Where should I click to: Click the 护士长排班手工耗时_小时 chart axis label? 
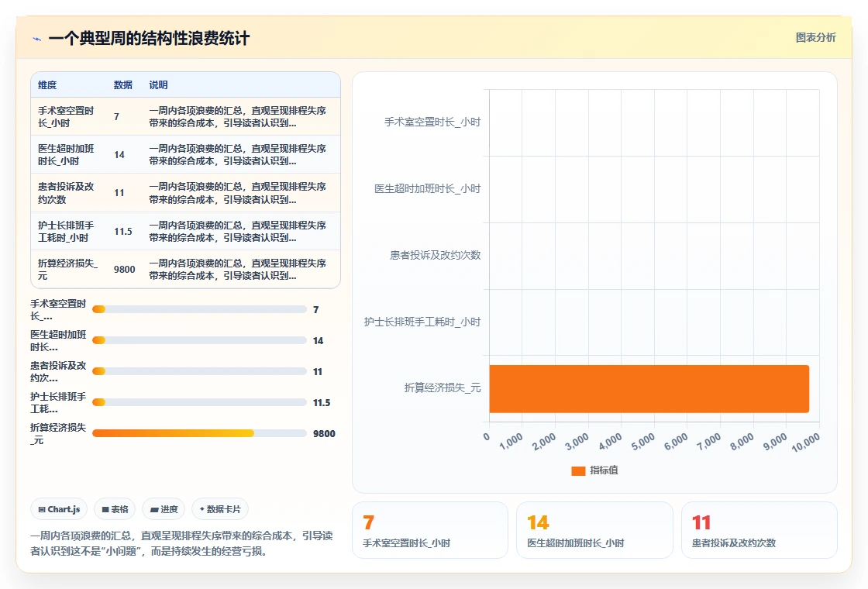(422, 322)
